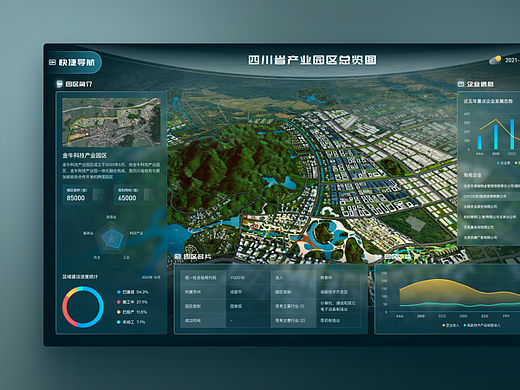The width and height of the screenshot is (520, 390).
Task: Click the 四川省产业园区总览图 title
Action: [x=312, y=60]
